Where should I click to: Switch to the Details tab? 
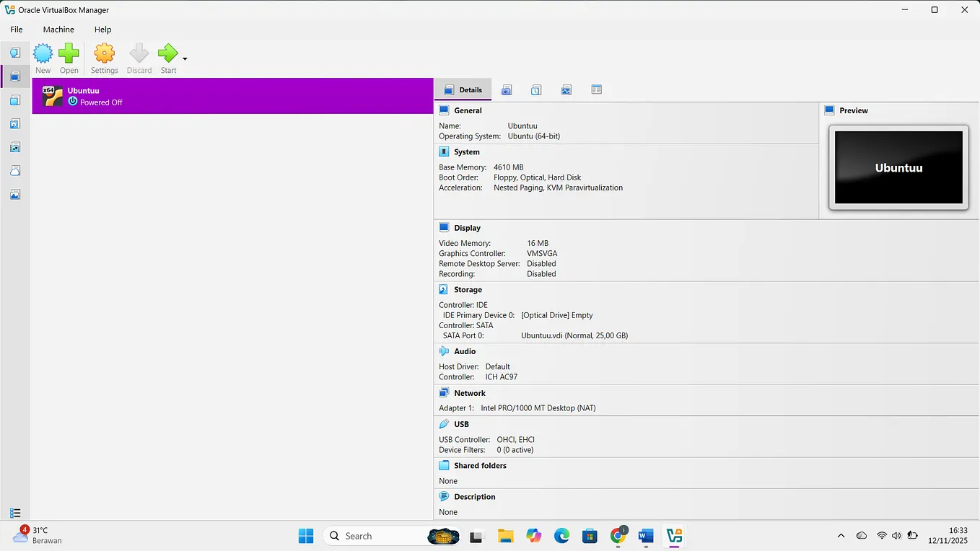pos(463,89)
